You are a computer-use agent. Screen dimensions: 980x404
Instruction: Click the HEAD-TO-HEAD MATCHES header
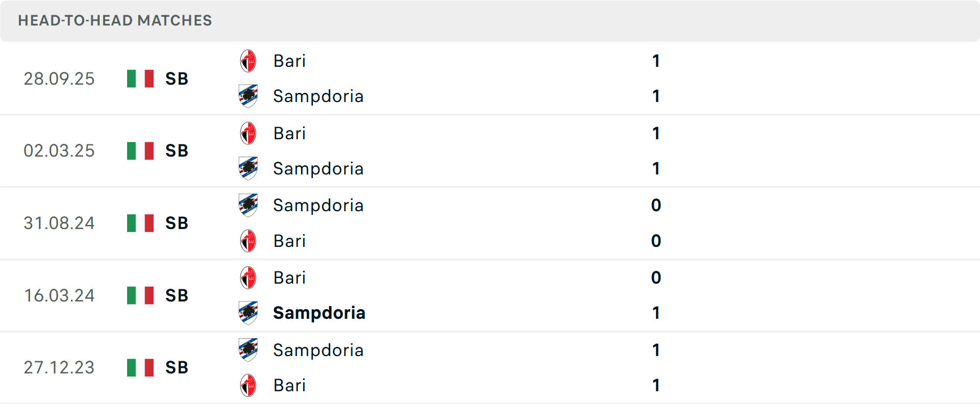(115, 21)
